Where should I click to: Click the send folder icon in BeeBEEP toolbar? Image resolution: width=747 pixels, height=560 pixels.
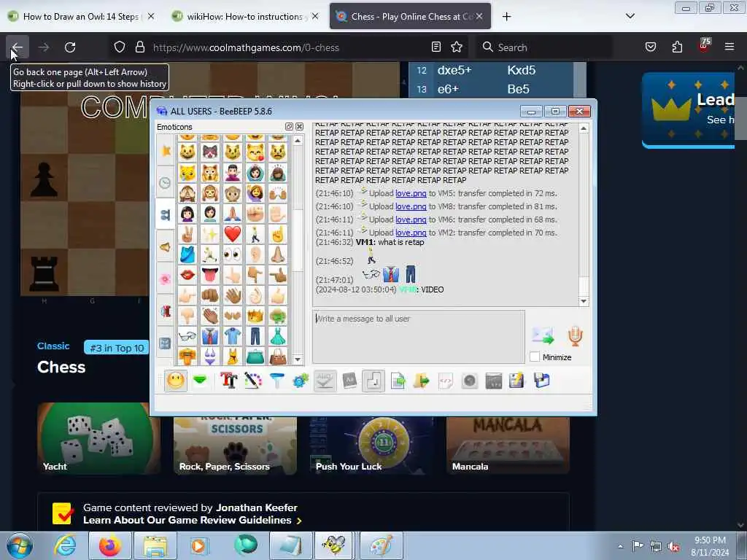point(421,381)
